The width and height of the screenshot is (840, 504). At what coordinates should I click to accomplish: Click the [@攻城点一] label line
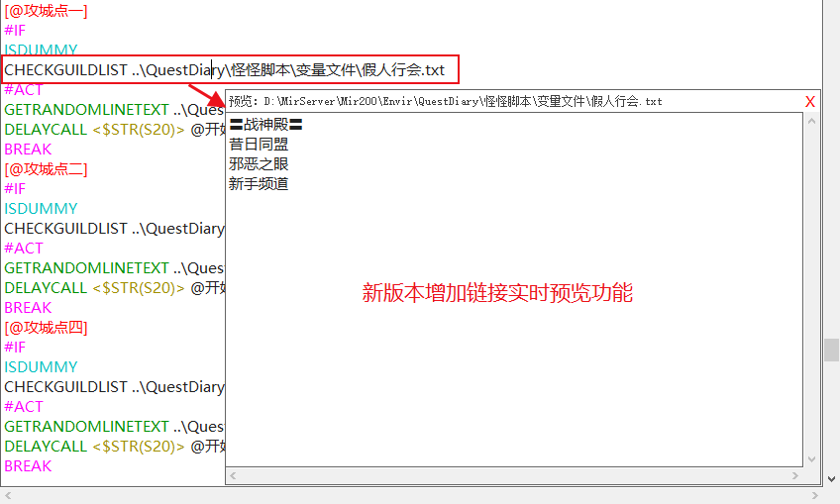tap(47, 11)
